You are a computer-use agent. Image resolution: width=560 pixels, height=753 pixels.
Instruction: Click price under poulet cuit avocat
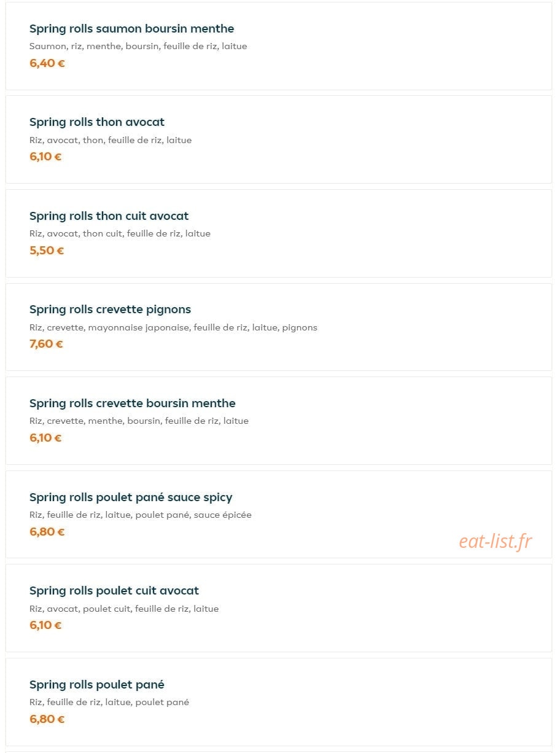45,625
